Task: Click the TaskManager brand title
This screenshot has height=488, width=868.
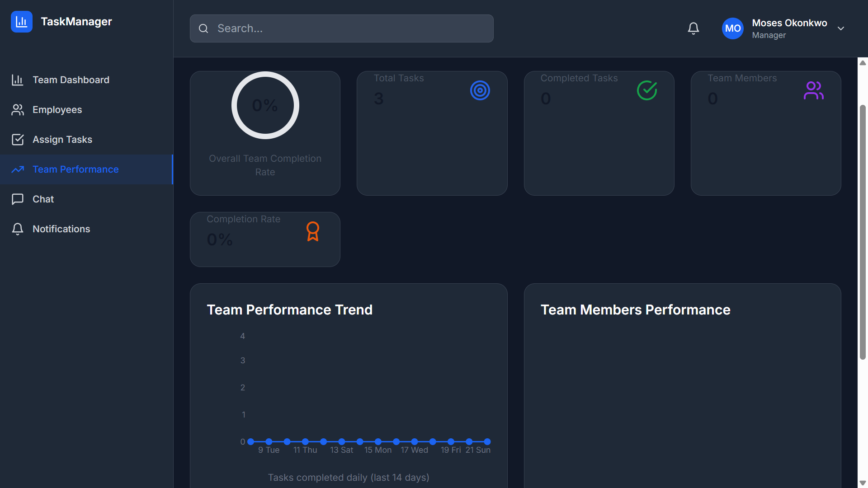Action: [76, 22]
